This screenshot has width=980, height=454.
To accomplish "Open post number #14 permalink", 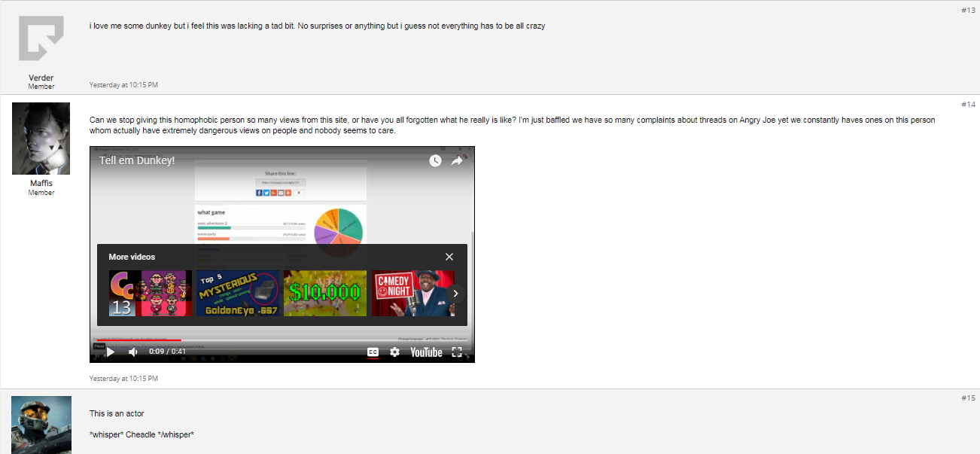I will 968,104.
